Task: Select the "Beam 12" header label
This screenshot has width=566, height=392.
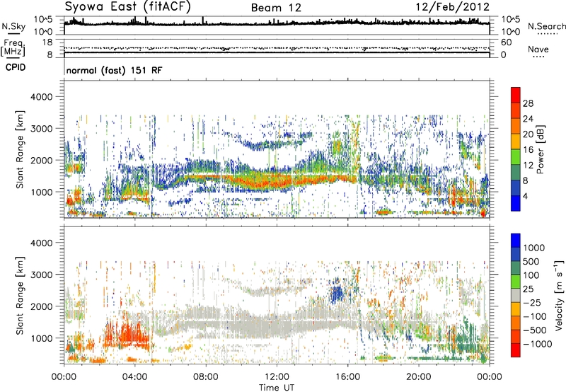Action: pyautogui.click(x=276, y=8)
